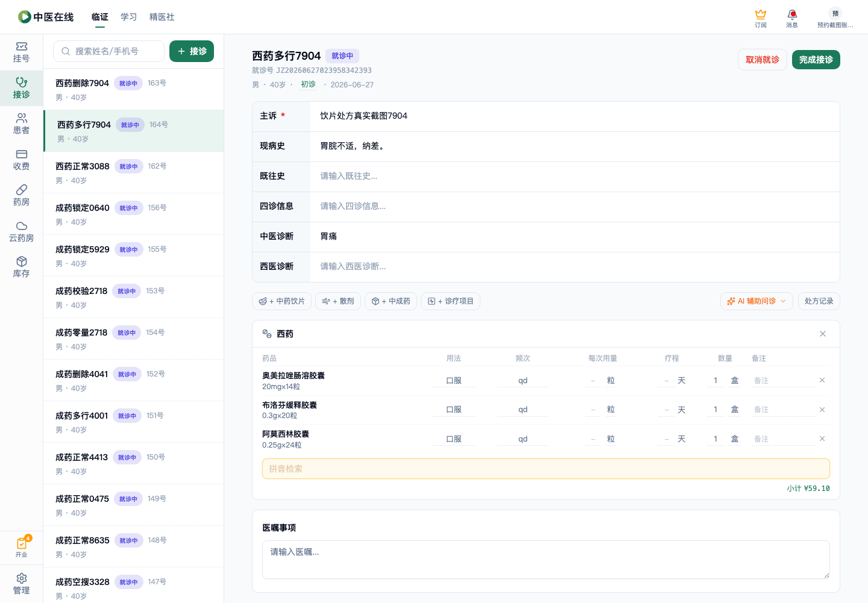Switch to the 学习 top tab

tap(129, 17)
